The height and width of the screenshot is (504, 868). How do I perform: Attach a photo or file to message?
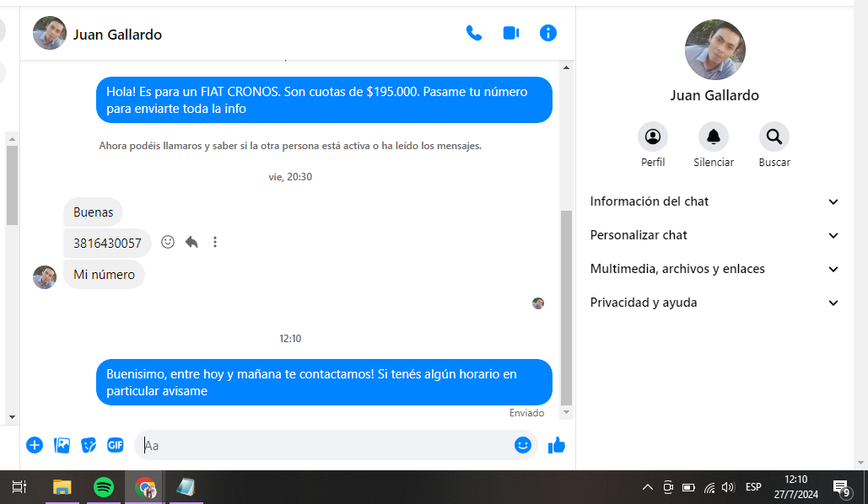[62, 445]
